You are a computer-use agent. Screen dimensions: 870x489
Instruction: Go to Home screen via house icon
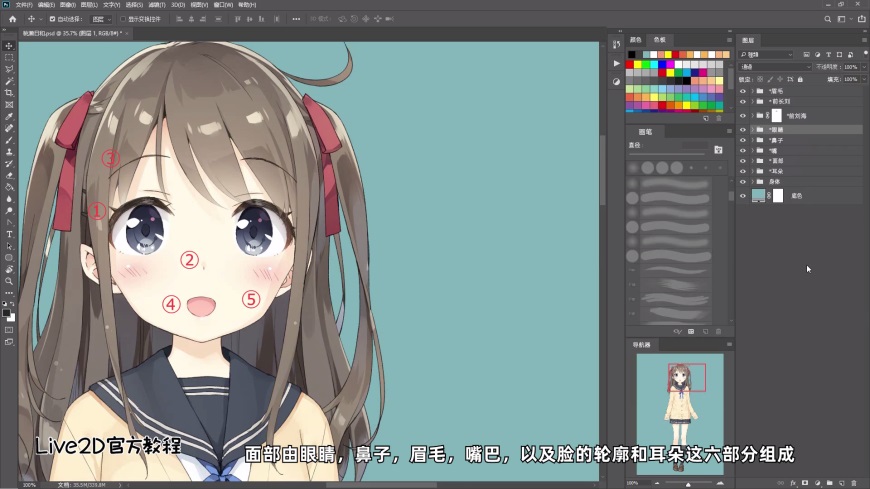(12, 19)
